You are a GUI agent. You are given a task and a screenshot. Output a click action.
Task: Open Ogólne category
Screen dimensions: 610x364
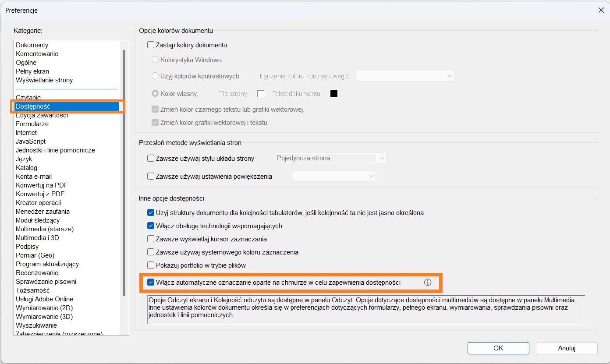coord(26,63)
